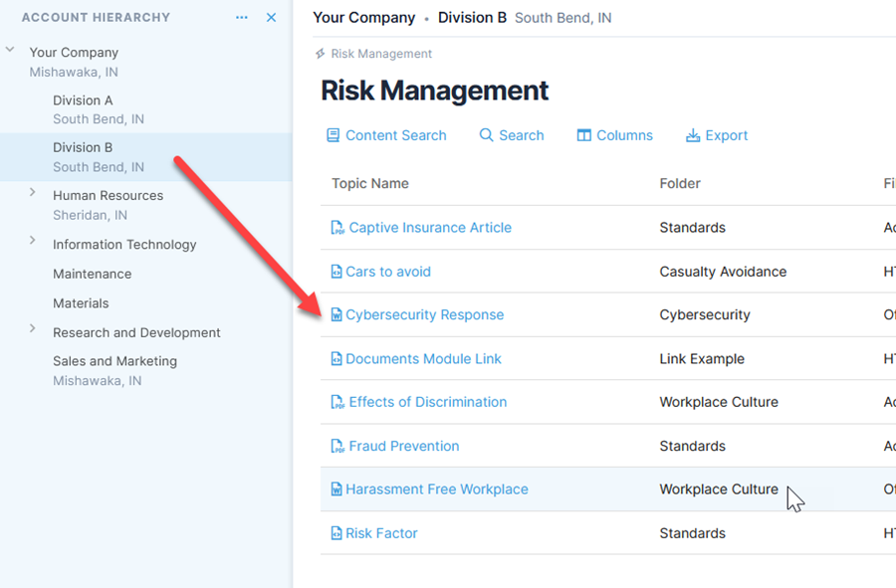Open the HTML icon next to Risk Factor
Image resolution: width=896 pixels, height=588 pixels.
click(336, 533)
